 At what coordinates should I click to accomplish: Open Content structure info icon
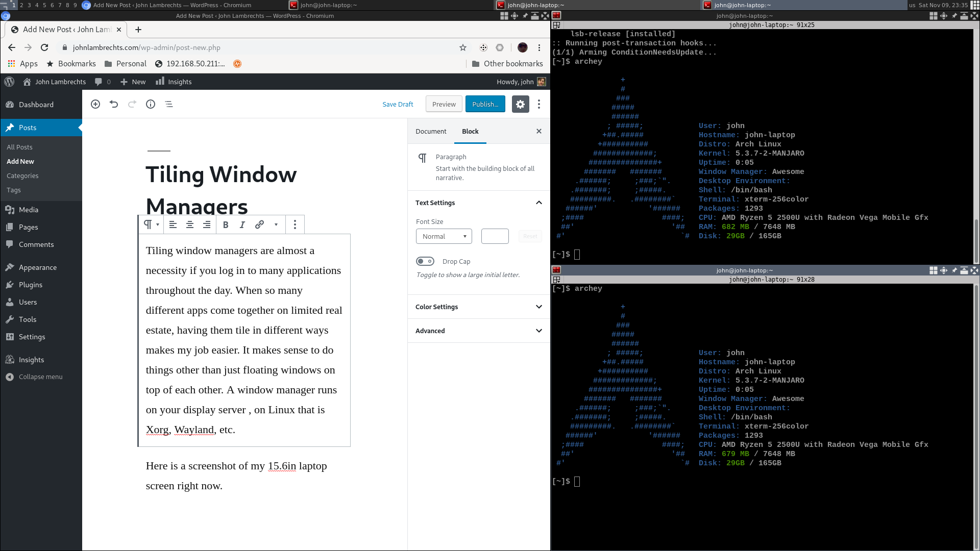tap(151, 104)
